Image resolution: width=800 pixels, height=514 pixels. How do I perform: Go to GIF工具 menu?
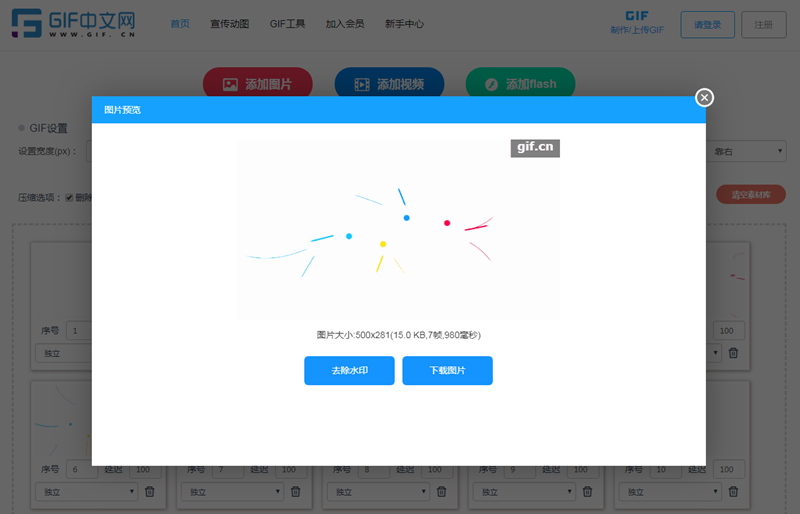(x=287, y=23)
